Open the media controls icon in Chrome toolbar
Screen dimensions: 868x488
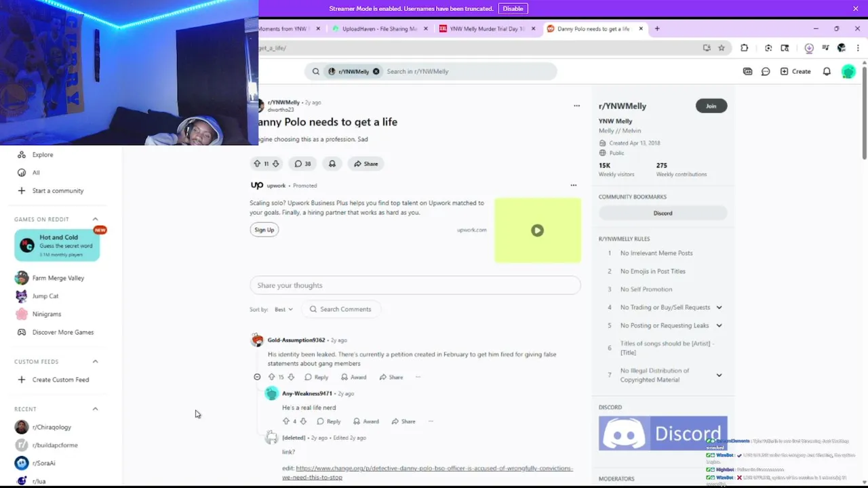click(825, 48)
